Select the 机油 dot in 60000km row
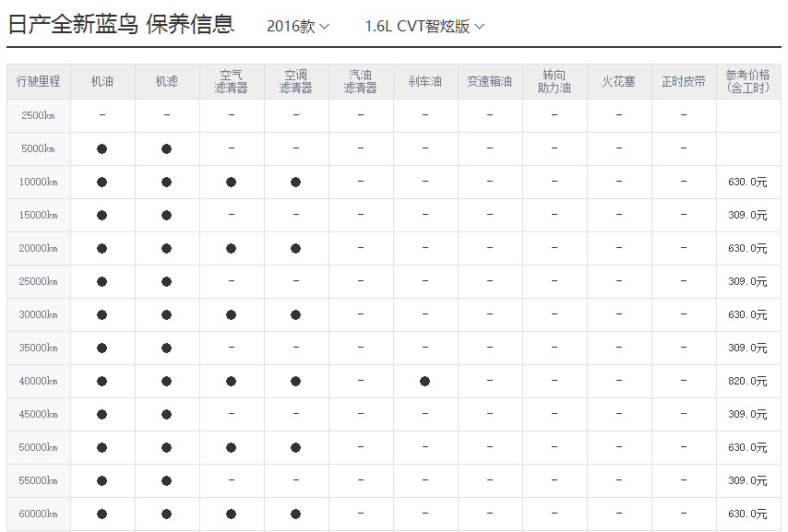The width and height of the screenshot is (788, 532). pos(101,514)
